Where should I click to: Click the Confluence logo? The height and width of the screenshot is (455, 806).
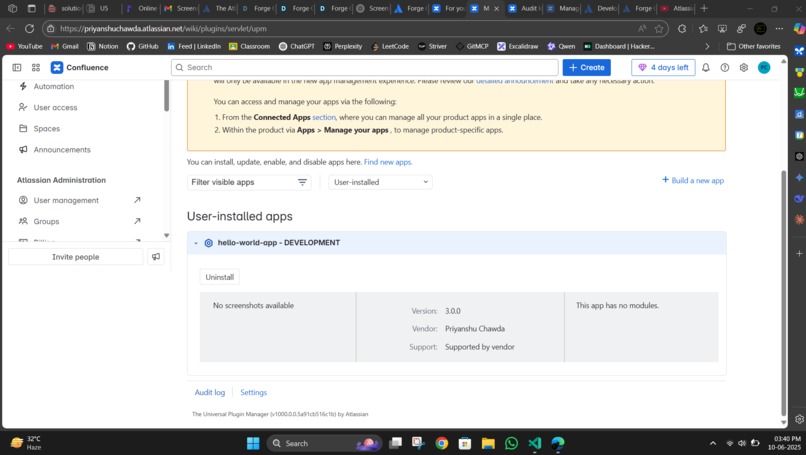coord(80,67)
